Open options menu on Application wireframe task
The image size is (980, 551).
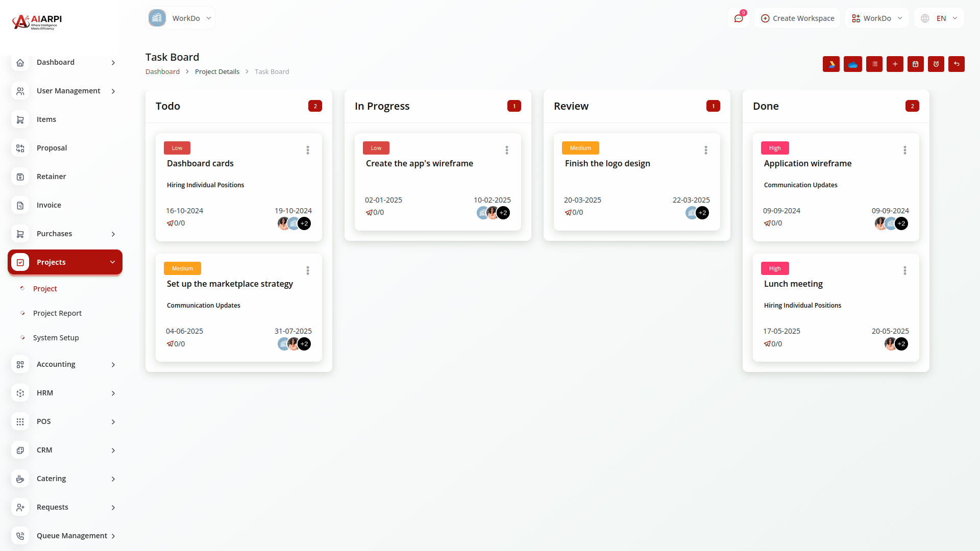(x=905, y=150)
